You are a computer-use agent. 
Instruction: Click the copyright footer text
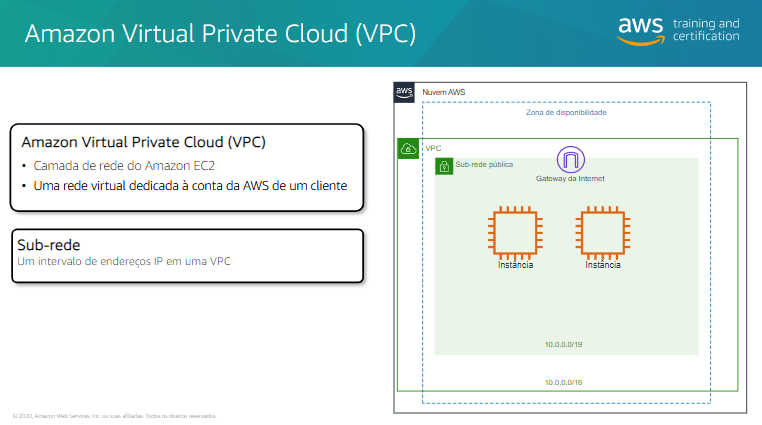(114, 416)
